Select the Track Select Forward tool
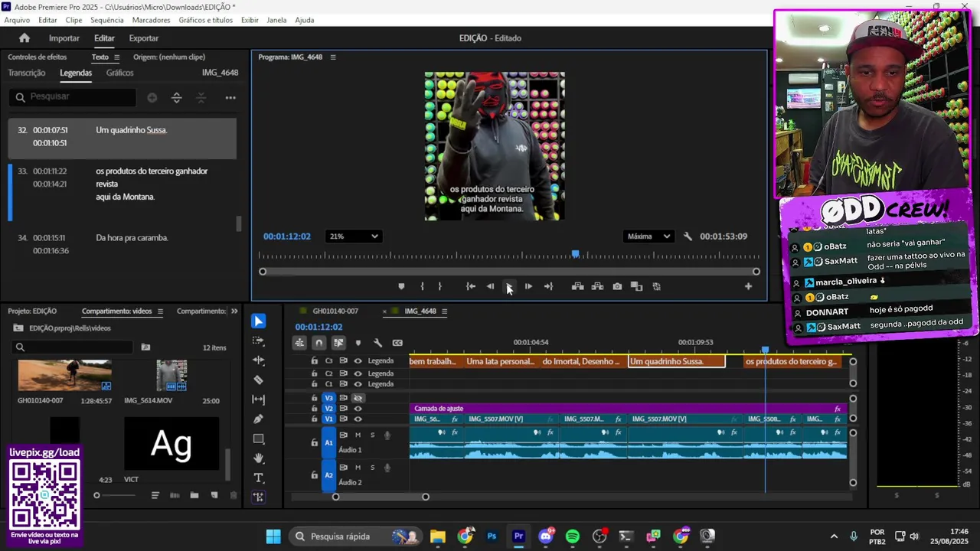Viewport: 980px width, 551px height. 259,341
